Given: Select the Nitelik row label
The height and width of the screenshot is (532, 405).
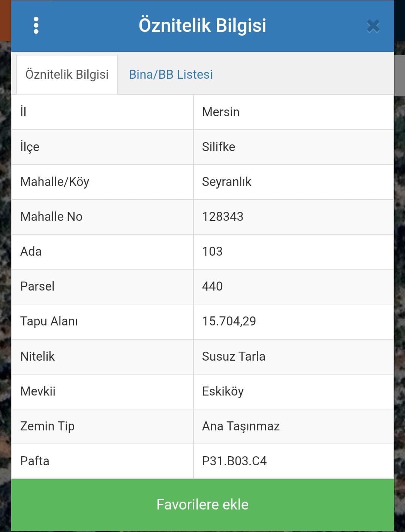Looking at the screenshot, I should 37,357.
